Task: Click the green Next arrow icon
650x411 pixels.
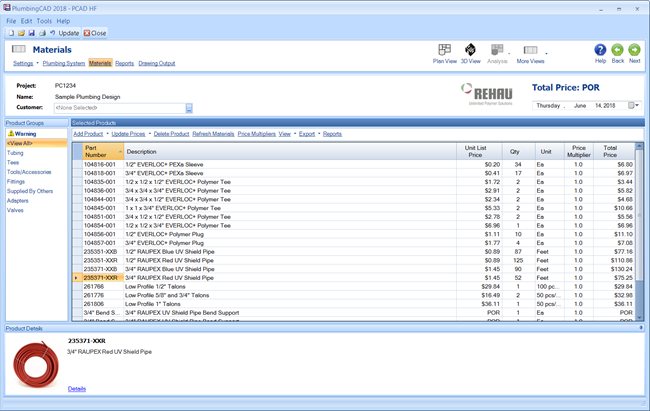Action: coord(634,50)
